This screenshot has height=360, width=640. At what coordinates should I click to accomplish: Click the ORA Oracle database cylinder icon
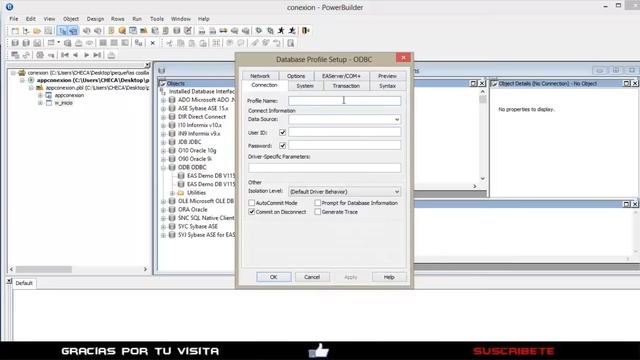[172, 209]
